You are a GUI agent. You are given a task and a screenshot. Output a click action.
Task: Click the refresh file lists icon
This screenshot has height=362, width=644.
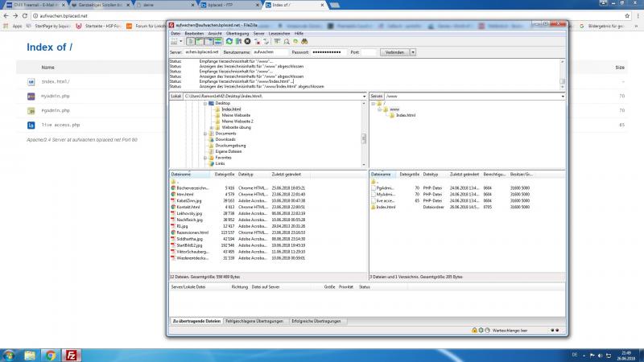tap(229, 40)
